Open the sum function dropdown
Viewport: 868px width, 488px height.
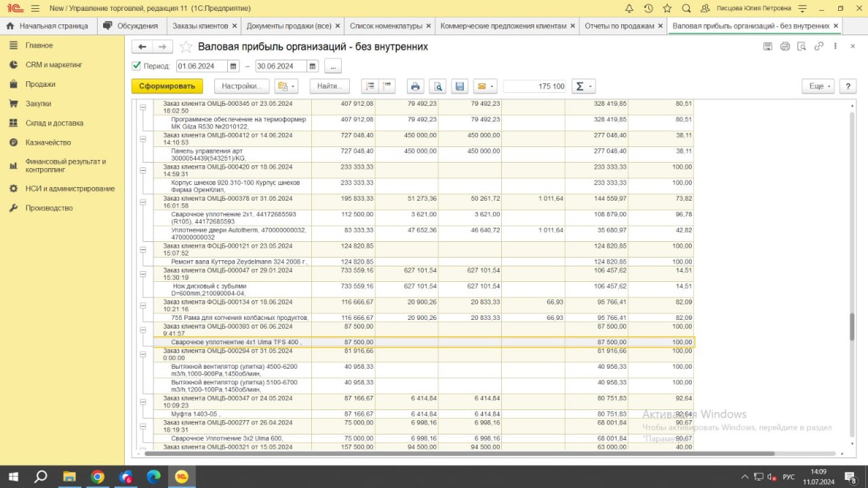tap(583, 86)
